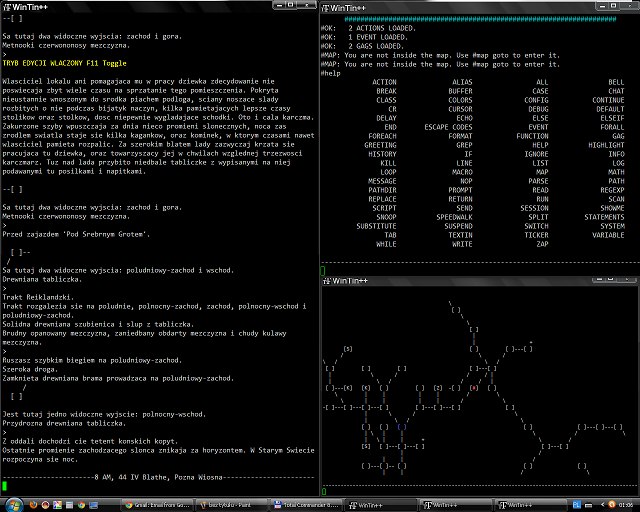This screenshot has height=512, width=640.
Task: Click the HIGHLIGHT help topic
Action: [604, 145]
